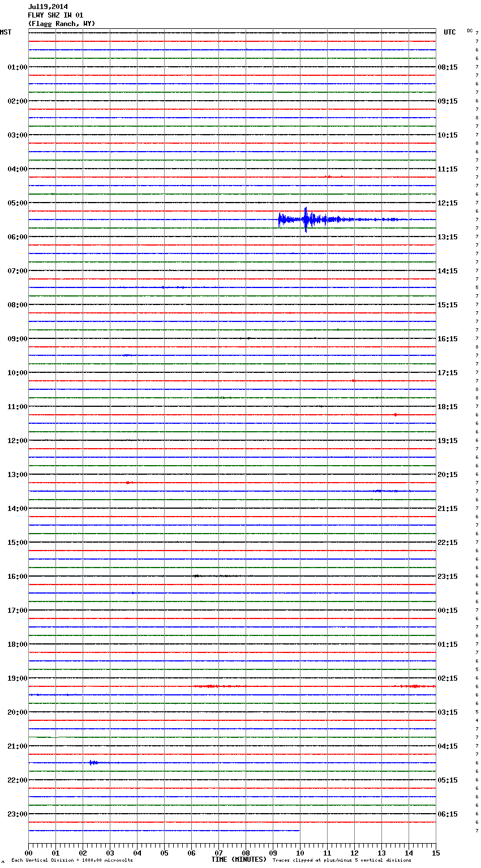Click the Traces clipped at plus/minus footer note

click(342, 861)
